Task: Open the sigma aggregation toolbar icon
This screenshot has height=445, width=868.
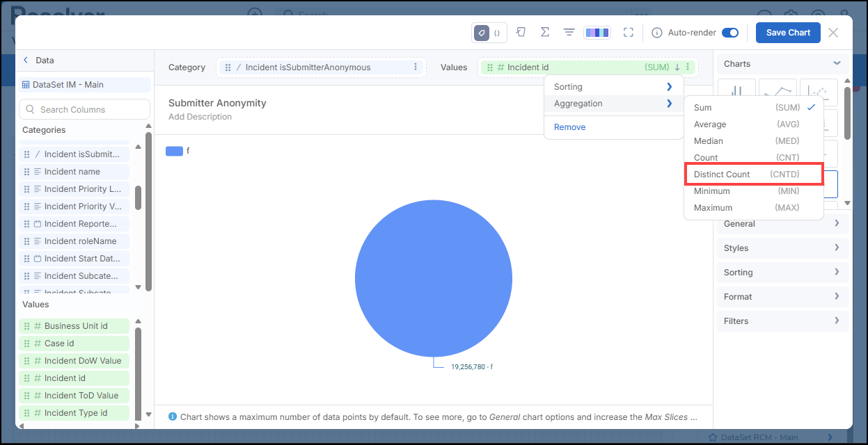Action: point(545,33)
